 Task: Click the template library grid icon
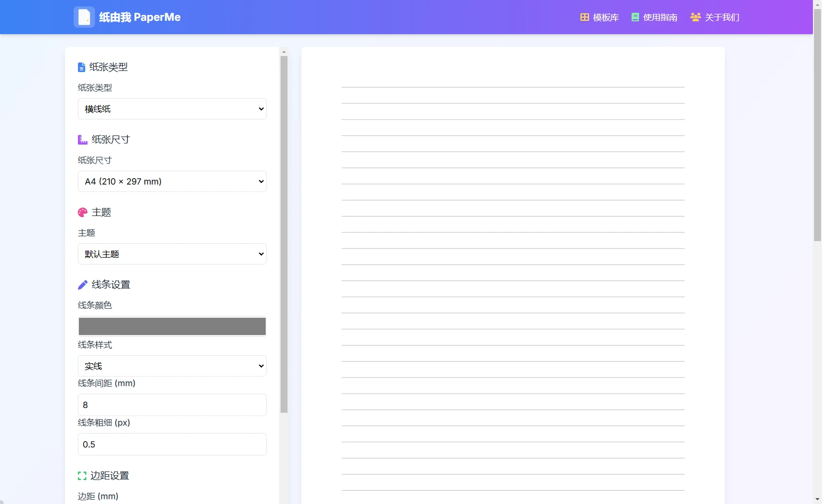[585, 17]
